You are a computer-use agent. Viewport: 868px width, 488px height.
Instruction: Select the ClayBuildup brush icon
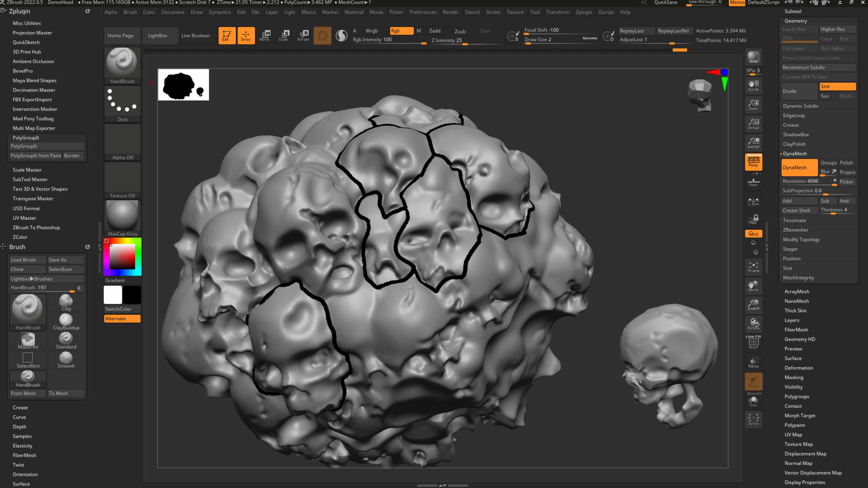(x=66, y=322)
